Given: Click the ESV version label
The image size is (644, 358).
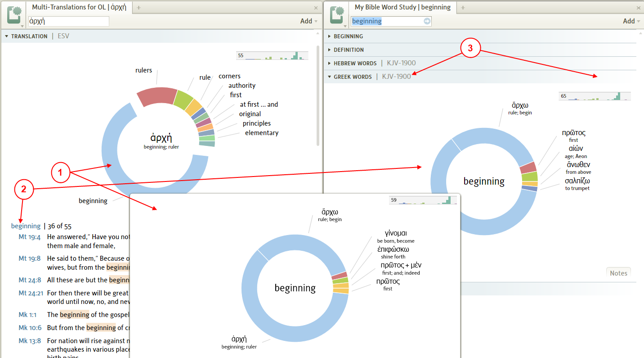Looking at the screenshot, I should click(x=63, y=36).
